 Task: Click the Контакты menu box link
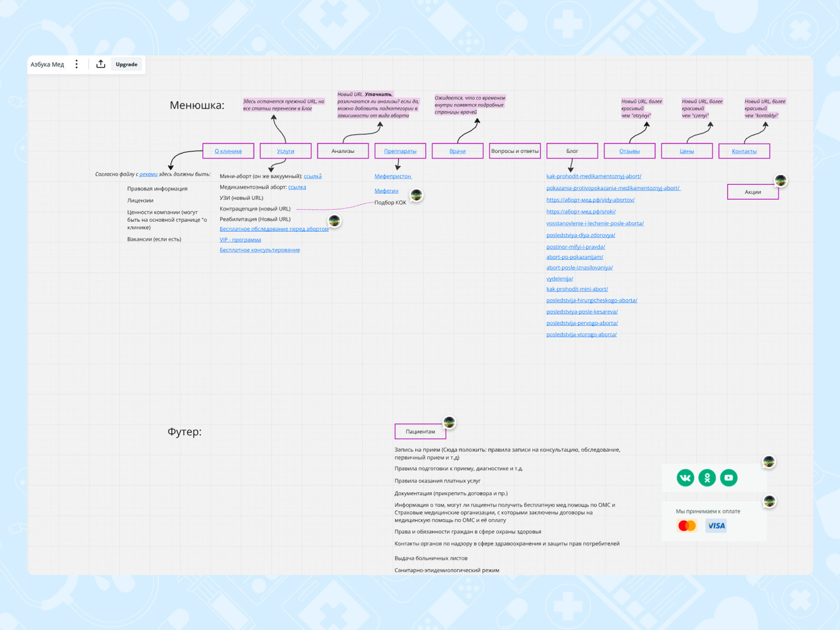[x=744, y=151]
